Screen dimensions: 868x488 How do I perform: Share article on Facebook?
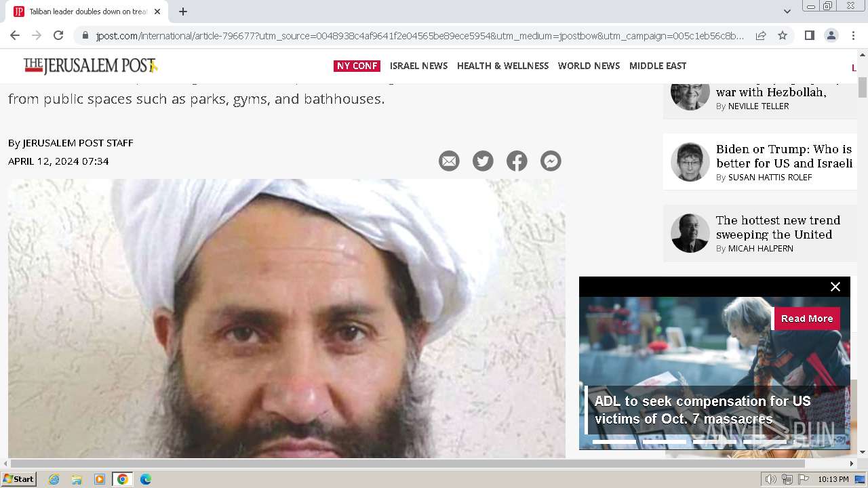(x=517, y=161)
